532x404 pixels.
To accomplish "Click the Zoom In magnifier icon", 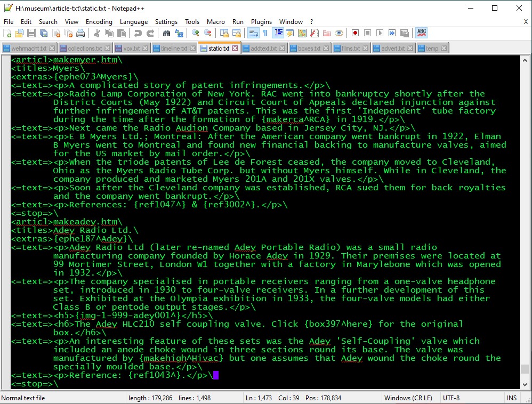I will pos(196,33).
